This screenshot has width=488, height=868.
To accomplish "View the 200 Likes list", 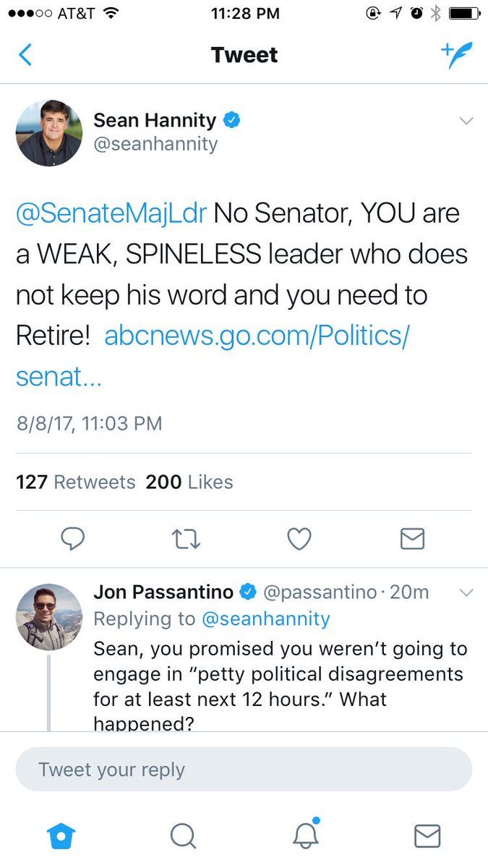I will pyautogui.click(x=189, y=482).
